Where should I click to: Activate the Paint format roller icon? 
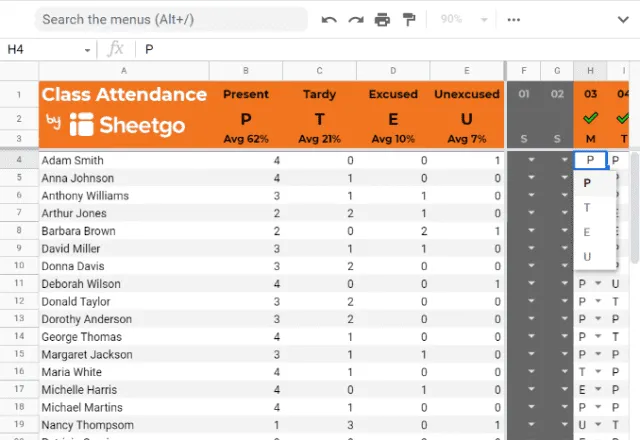pos(408,19)
